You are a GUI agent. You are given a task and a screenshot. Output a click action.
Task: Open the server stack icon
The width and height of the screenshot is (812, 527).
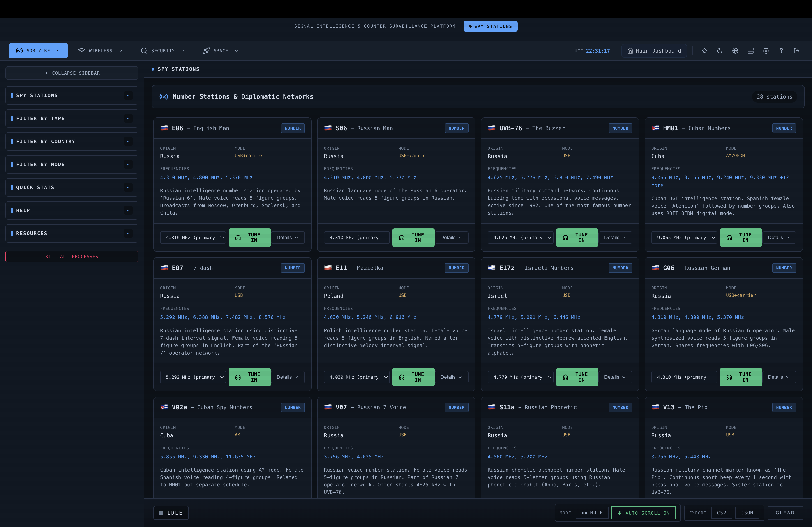751,50
